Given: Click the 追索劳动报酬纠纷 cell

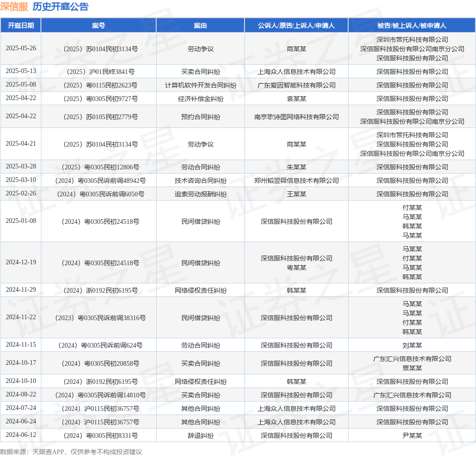Looking at the screenshot, I should click(x=200, y=194).
